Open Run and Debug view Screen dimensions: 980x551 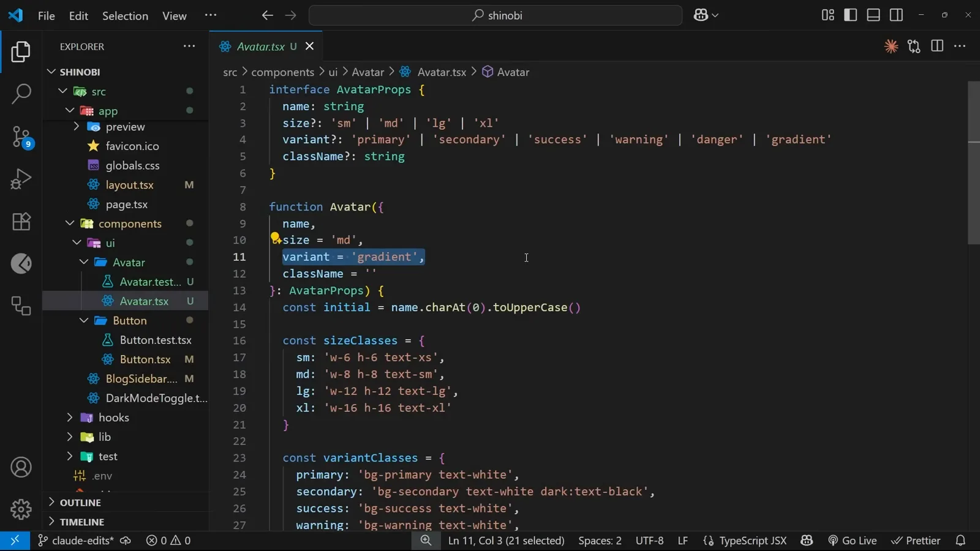pos(21,179)
